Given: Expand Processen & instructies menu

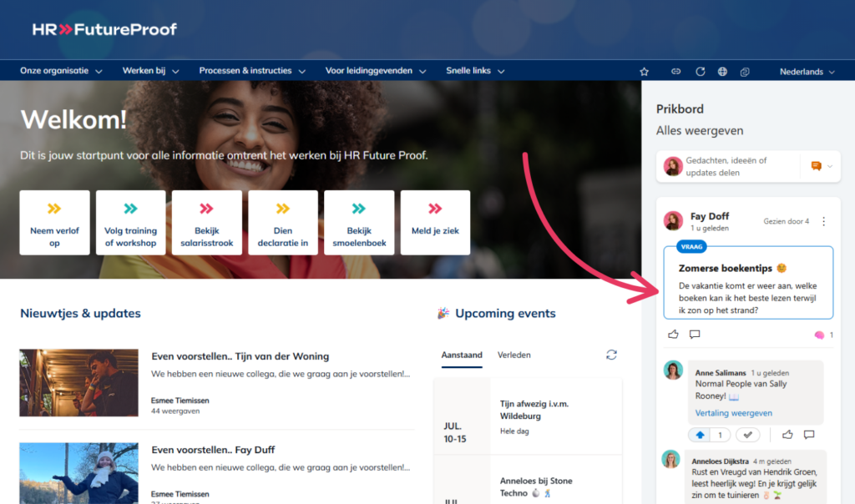Looking at the screenshot, I should coord(252,71).
